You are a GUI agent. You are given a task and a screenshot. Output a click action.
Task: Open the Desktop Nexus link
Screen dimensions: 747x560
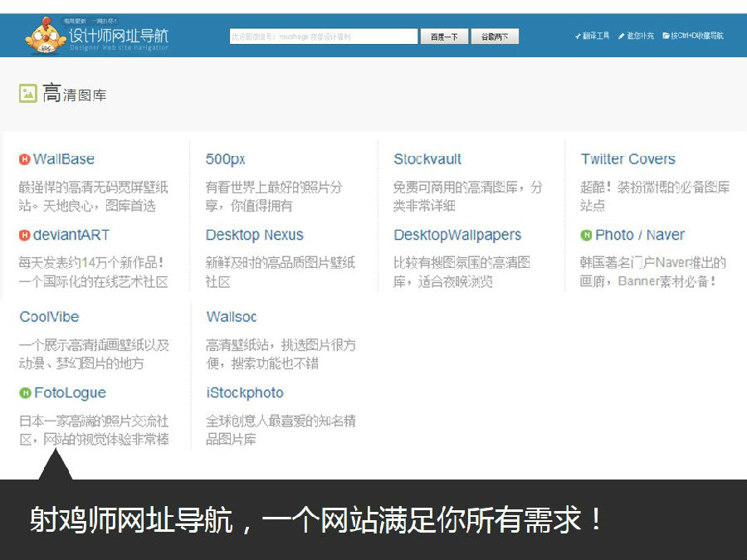click(255, 235)
